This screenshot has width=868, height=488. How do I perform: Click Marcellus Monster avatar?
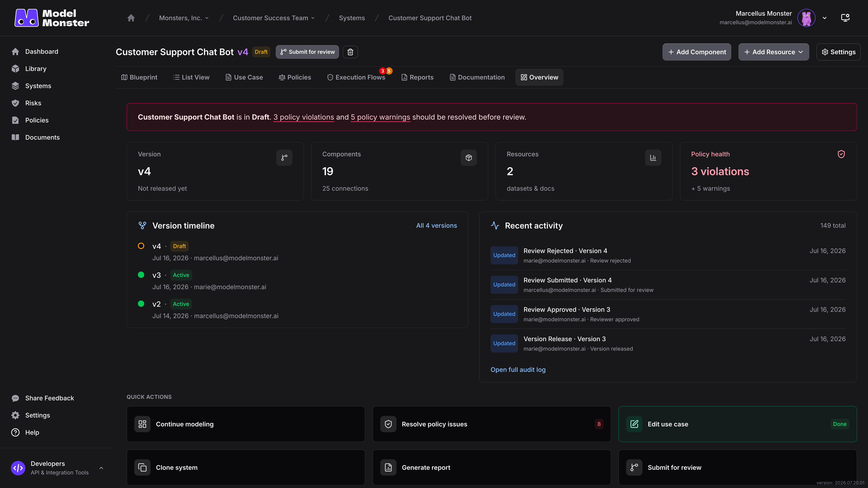pos(806,18)
